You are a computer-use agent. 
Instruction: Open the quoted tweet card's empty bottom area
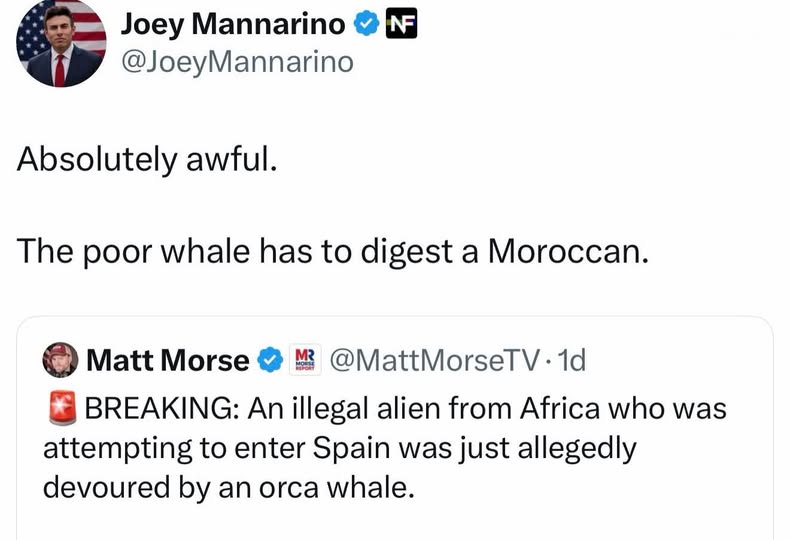coord(395,522)
